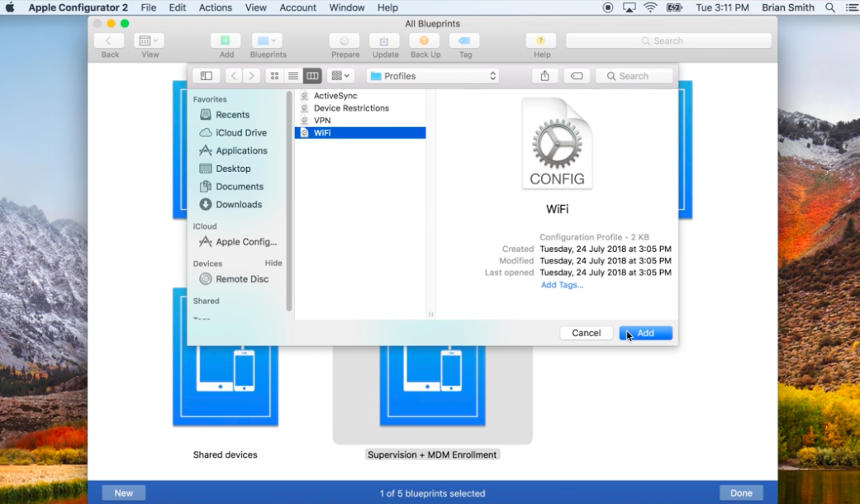The image size is (860, 504).
Task: Open Help from the toolbar
Action: (541, 40)
